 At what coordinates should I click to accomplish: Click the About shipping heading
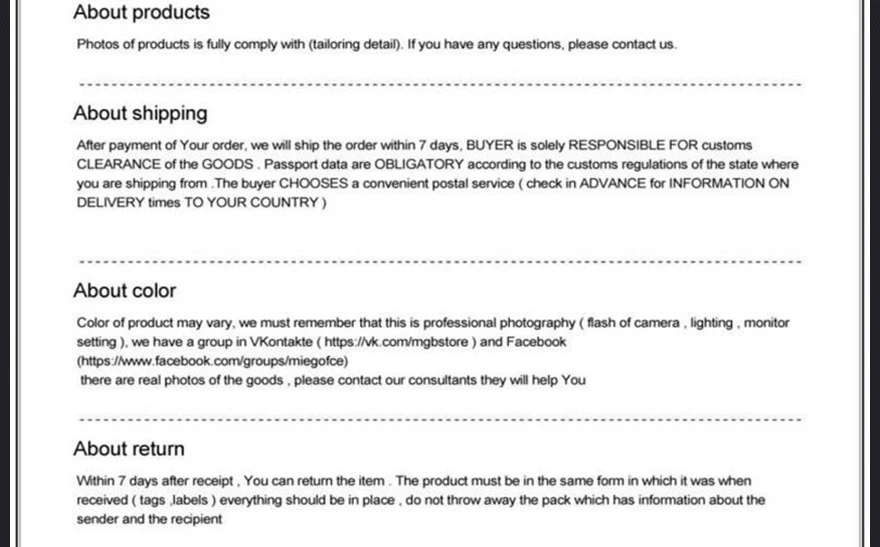click(140, 114)
